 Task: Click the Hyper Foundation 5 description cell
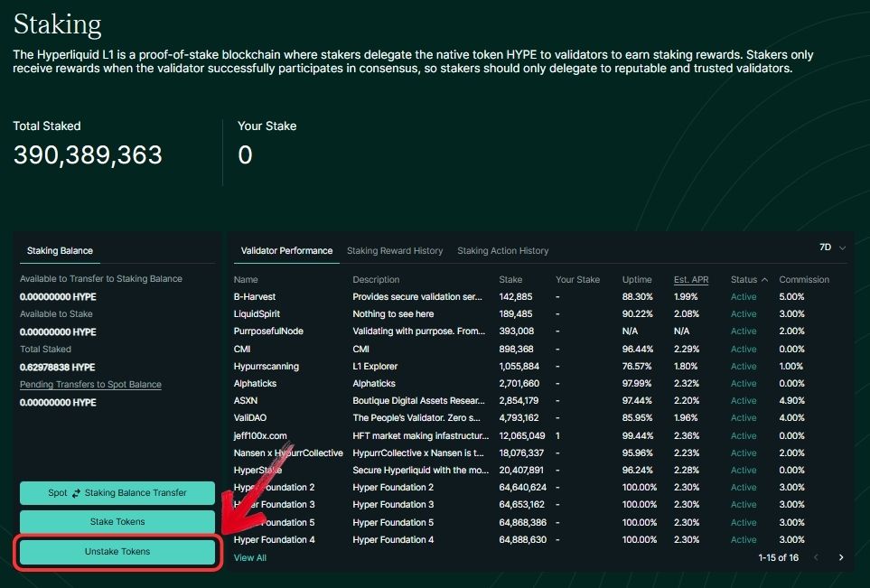point(393,523)
